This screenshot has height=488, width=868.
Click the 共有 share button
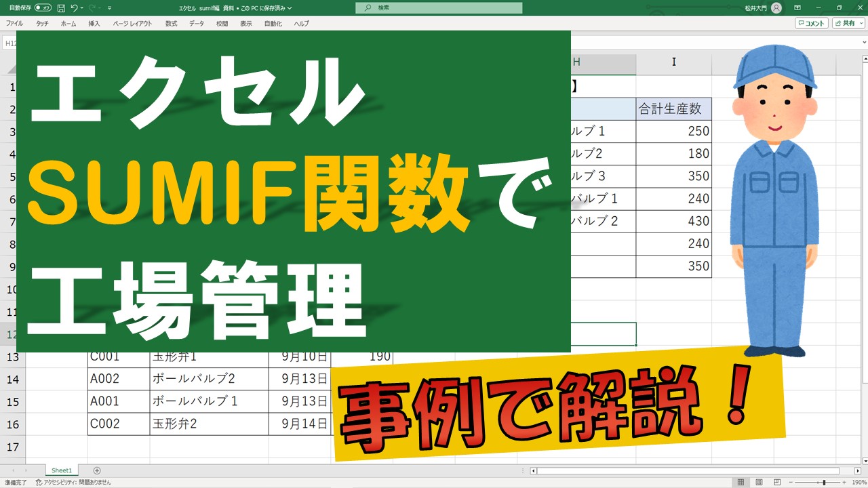tap(849, 23)
